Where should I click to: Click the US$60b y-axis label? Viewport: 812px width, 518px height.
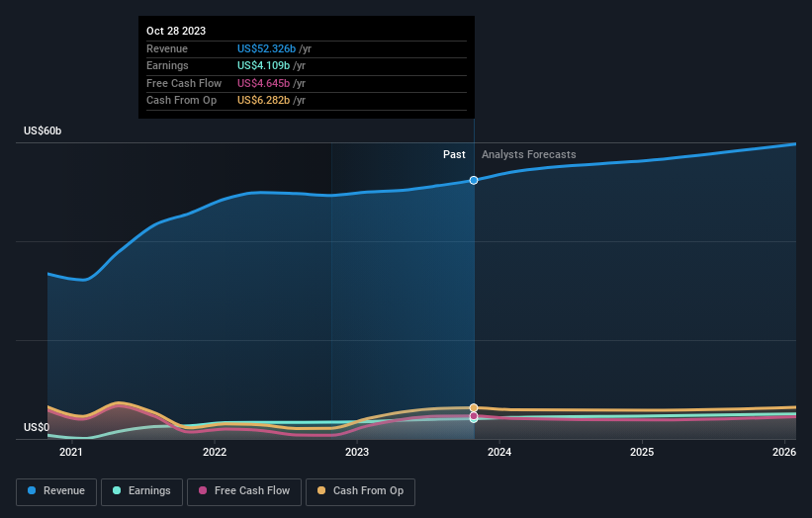(x=43, y=130)
